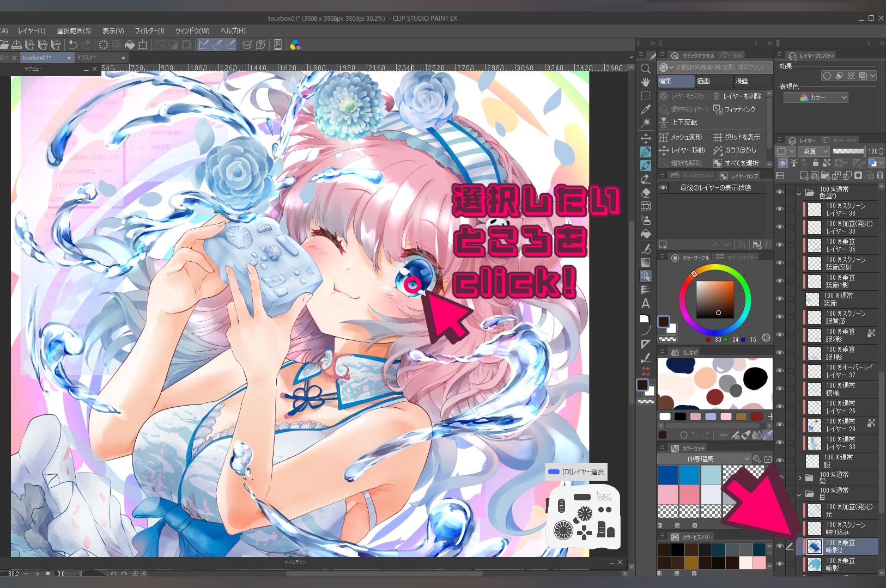Open 表示(V) menu
886x588 pixels.
click(113, 31)
